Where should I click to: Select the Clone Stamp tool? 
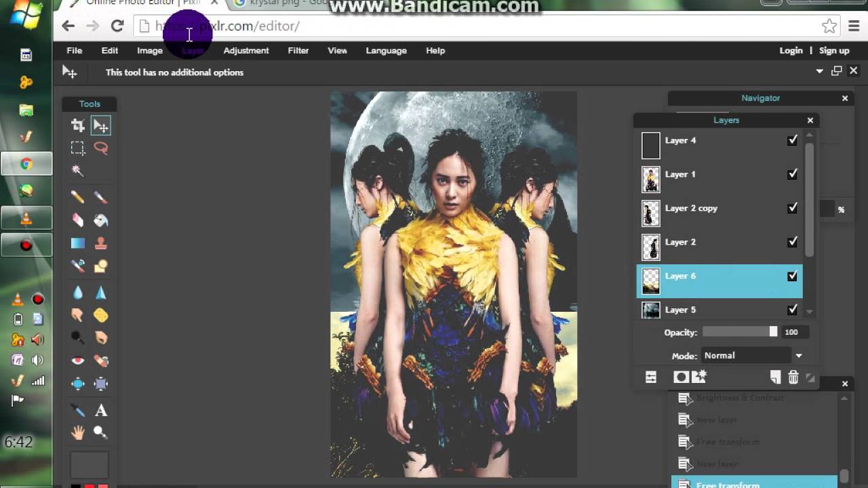pyautogui.click(x=101, y=243)
